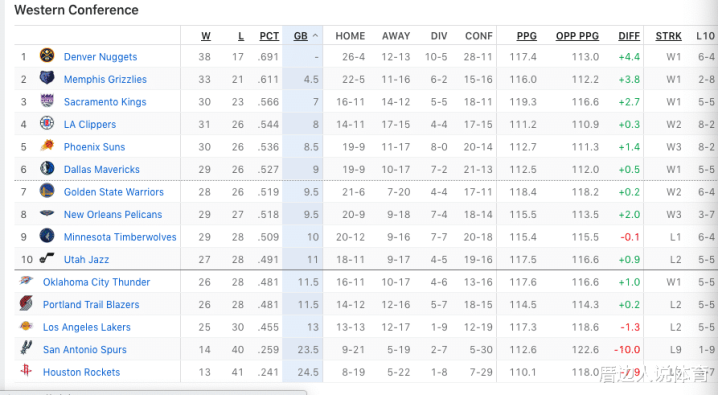Click the Sacramento Kings logo icon
Viewport: 718px width, 395px height.
coord(47,100)
